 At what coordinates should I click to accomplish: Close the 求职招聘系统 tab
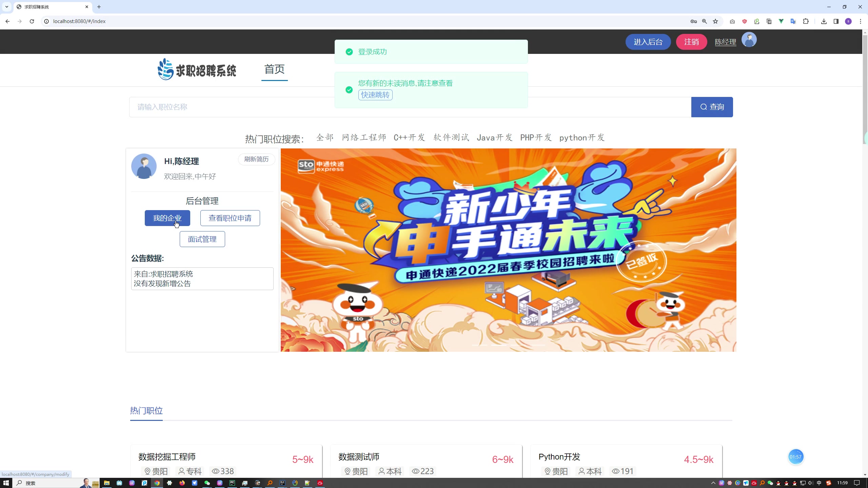87,7
